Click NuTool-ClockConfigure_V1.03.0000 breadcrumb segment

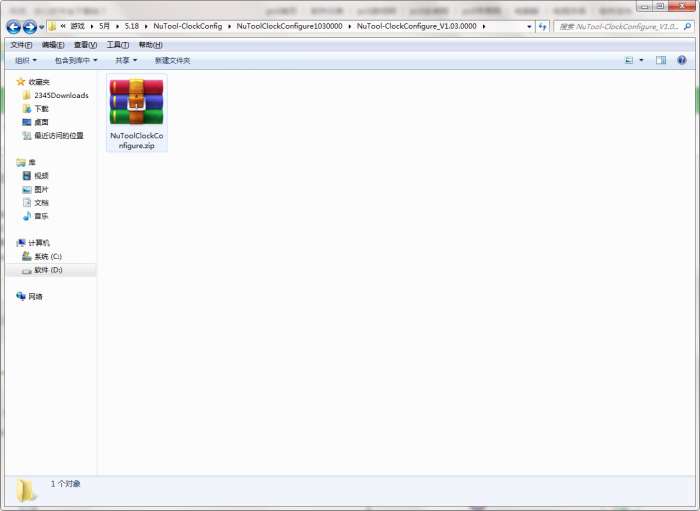pos(417,26)
